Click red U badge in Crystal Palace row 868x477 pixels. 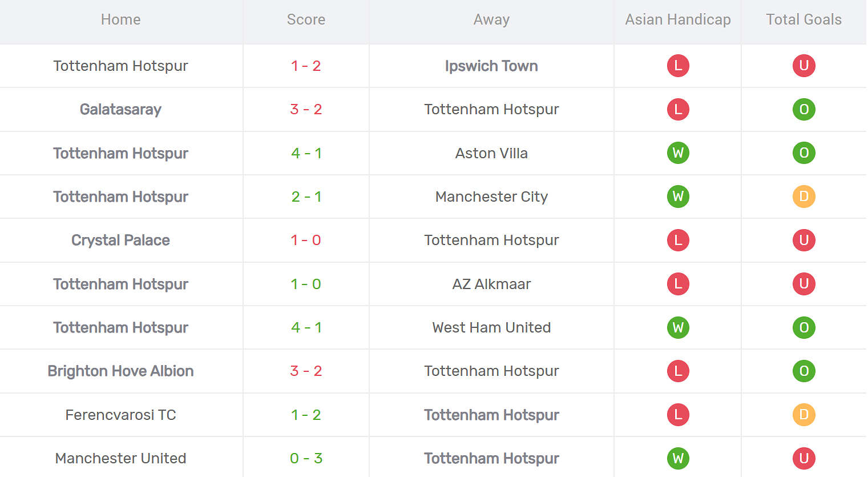(804, 240)
